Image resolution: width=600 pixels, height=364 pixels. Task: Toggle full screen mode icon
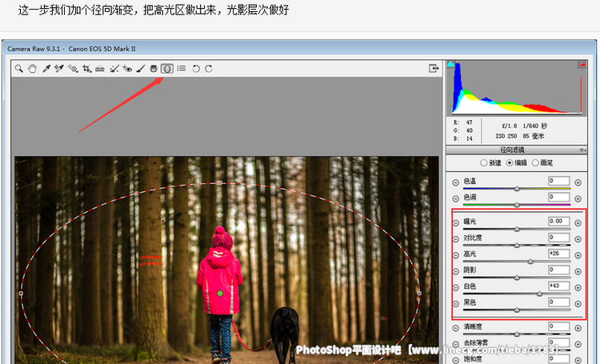[x=433, y=69]
